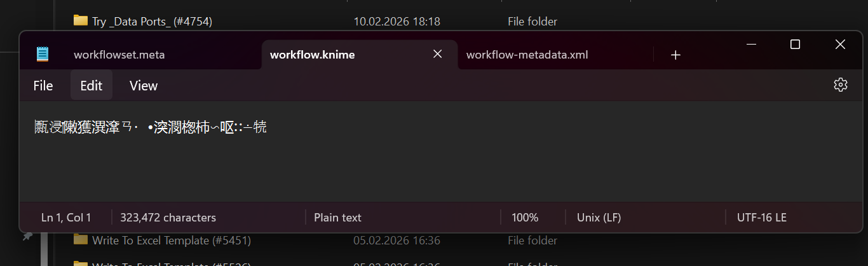Change the Unix (LF) line ending
The height and width of the screenshot is (266, 868).
[599, 218]
